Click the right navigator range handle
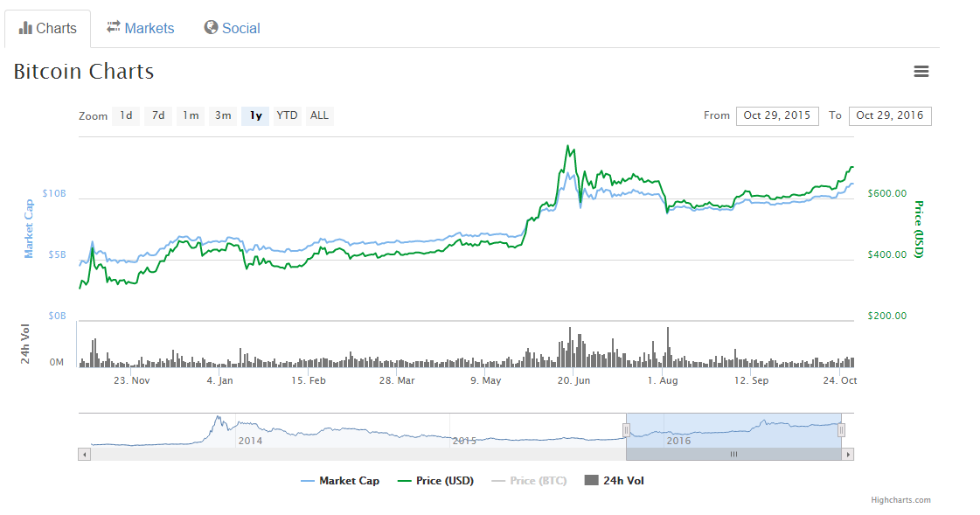 coord(841,429)
